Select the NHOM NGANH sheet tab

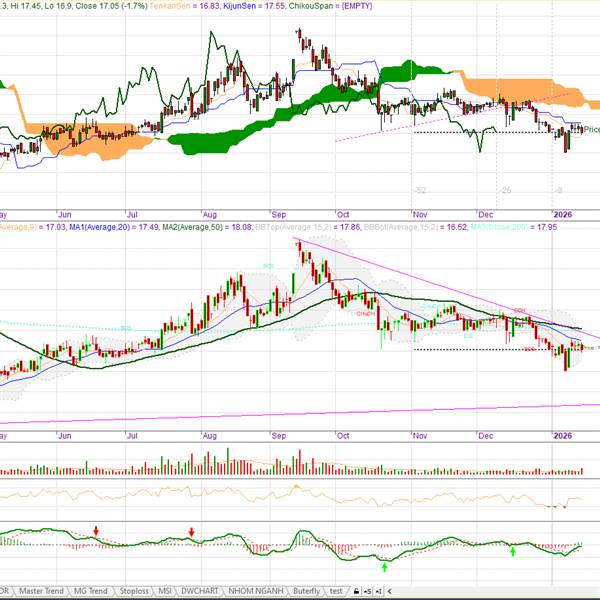click(x=256, y=591)
